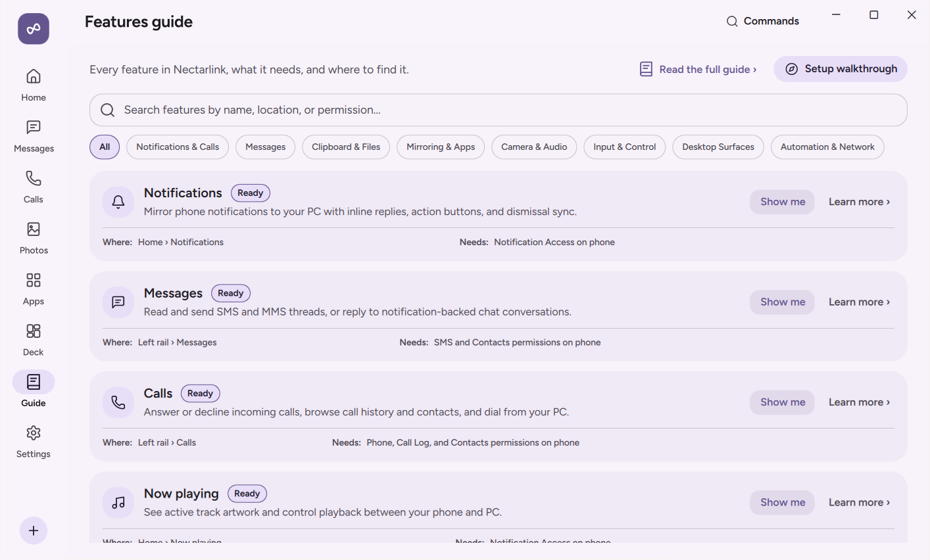This screenshot has height=560, width=930.
Task: Open Settings gear in sidebar
Action: (x=34, y=442)
